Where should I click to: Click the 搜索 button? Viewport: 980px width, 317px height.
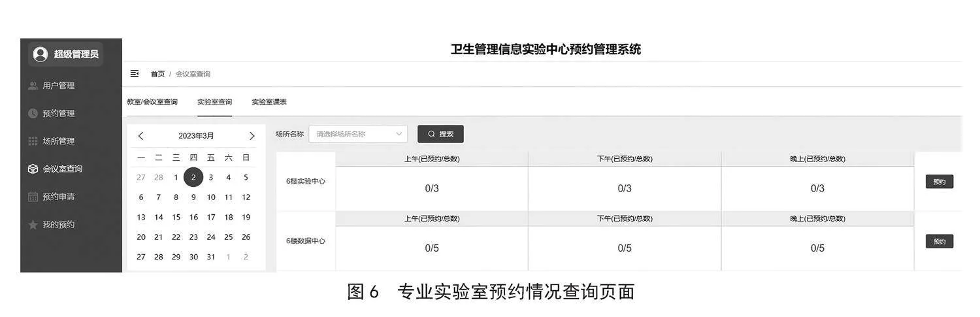coord(440,134)
